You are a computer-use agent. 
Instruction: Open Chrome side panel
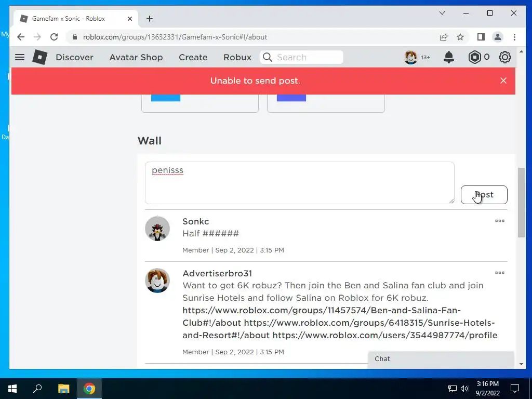[481, 37]
